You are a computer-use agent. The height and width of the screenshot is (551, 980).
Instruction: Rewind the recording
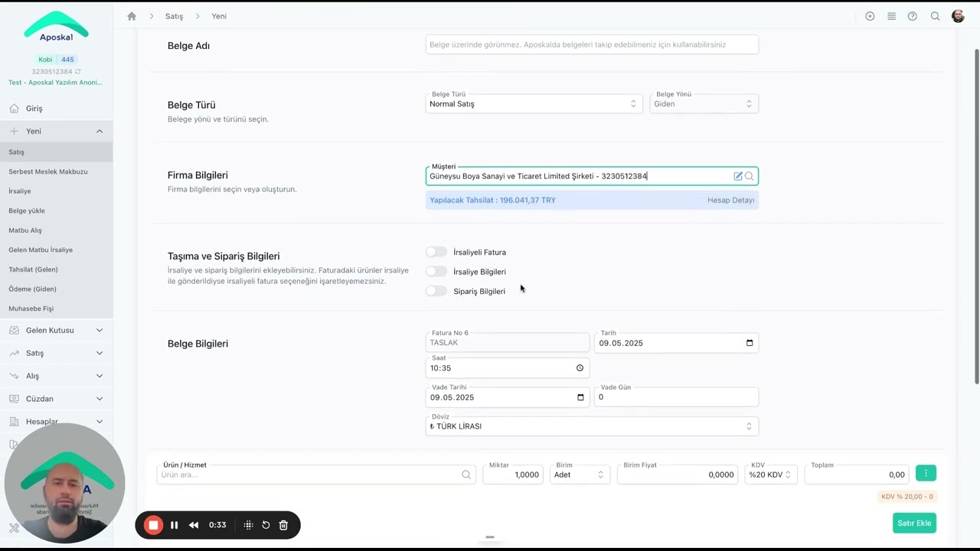[x=194, y=525]
